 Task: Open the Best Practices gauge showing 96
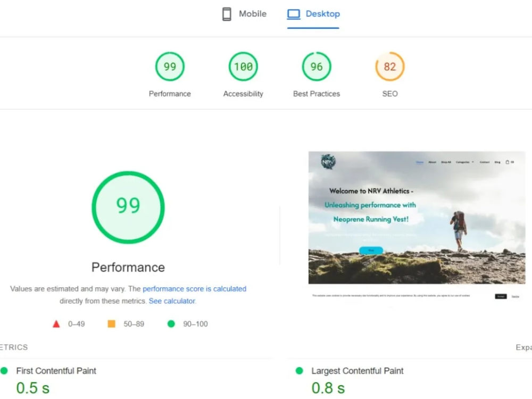point(316,66)
